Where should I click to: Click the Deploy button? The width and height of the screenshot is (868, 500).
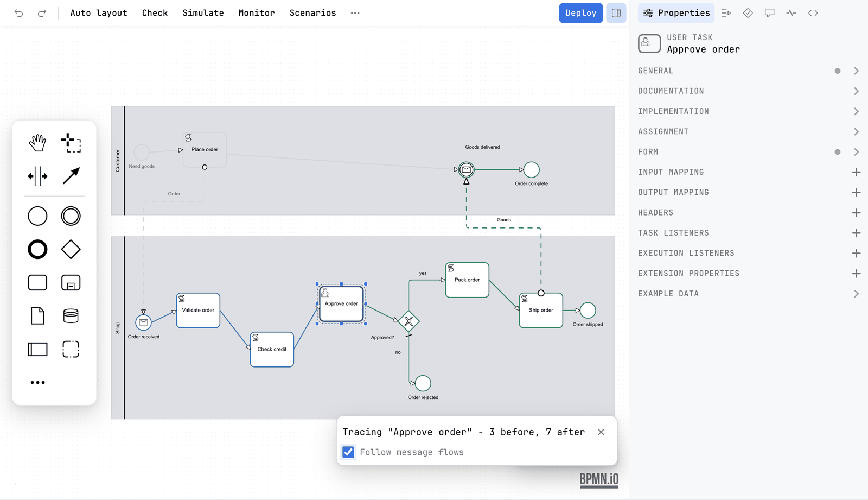581,13
